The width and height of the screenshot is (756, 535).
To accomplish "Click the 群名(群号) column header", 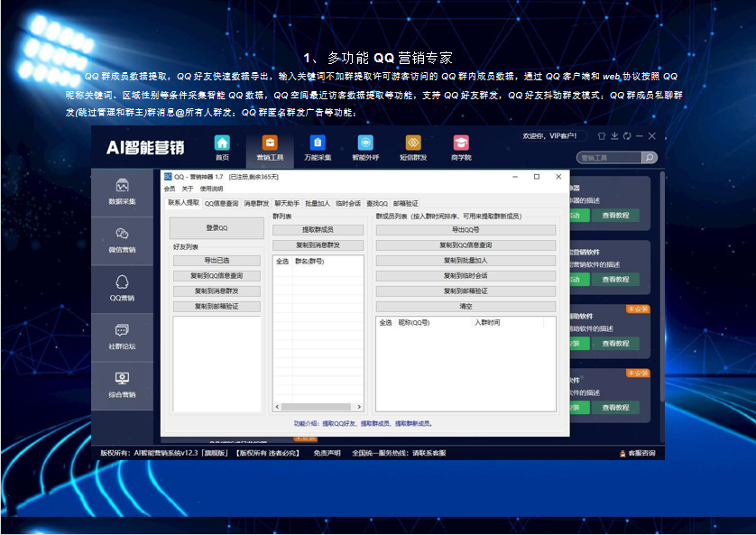I will (309, 262).
